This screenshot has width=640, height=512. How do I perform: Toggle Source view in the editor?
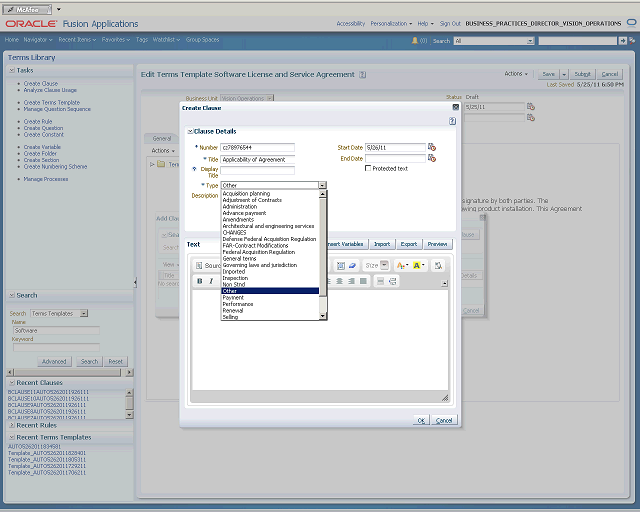pos(208,266)
